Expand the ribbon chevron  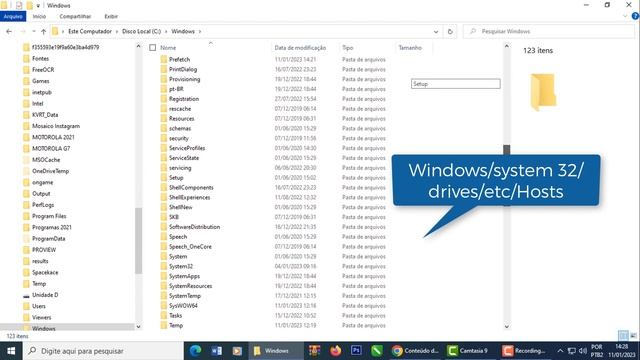point(625,16)
